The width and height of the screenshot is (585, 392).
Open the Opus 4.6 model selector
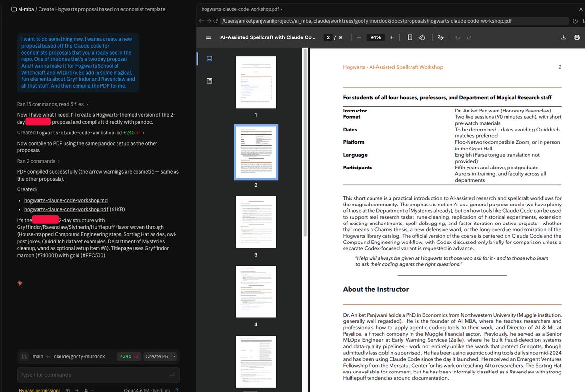click(x=147, y=390)
